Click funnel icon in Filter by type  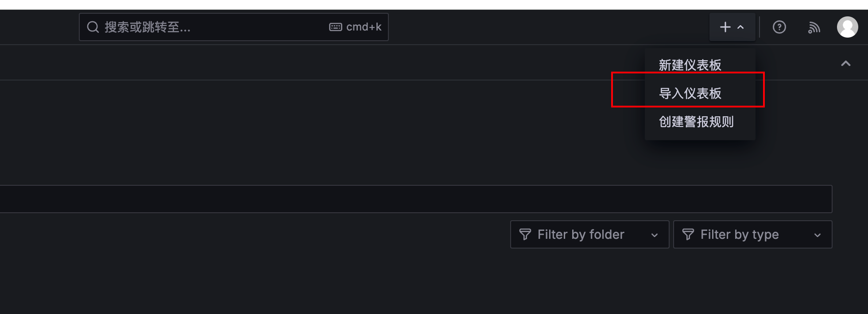pos(688,234)
